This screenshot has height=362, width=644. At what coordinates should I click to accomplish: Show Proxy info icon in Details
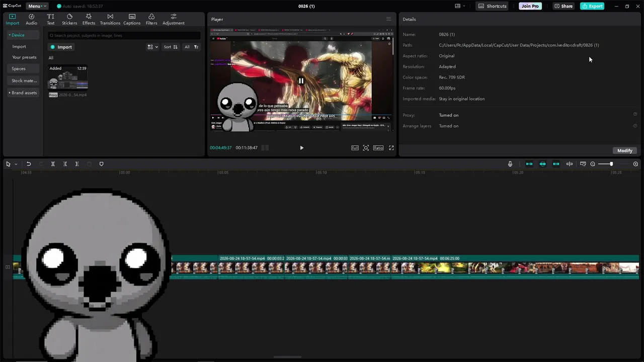pos(635,114)
